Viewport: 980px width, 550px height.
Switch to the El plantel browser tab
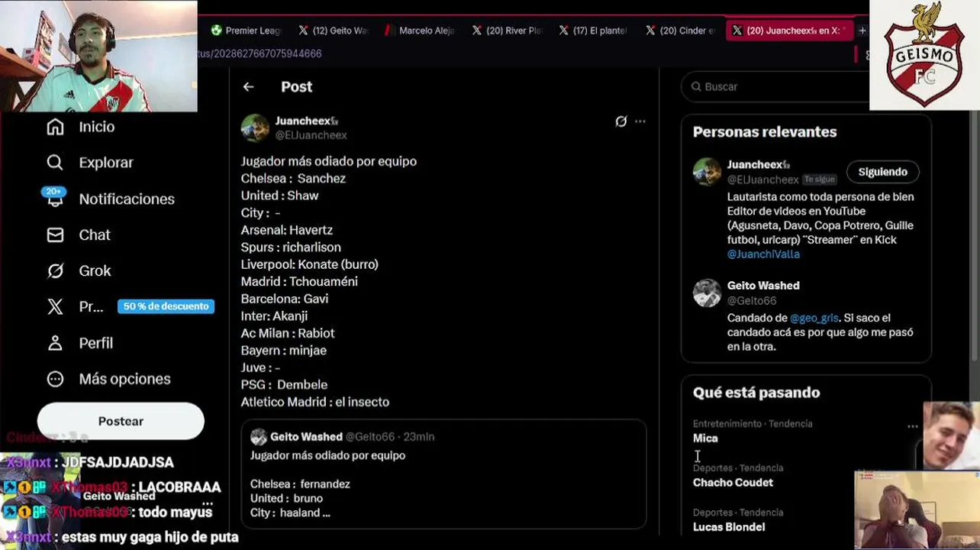click(x=593, y=31)
